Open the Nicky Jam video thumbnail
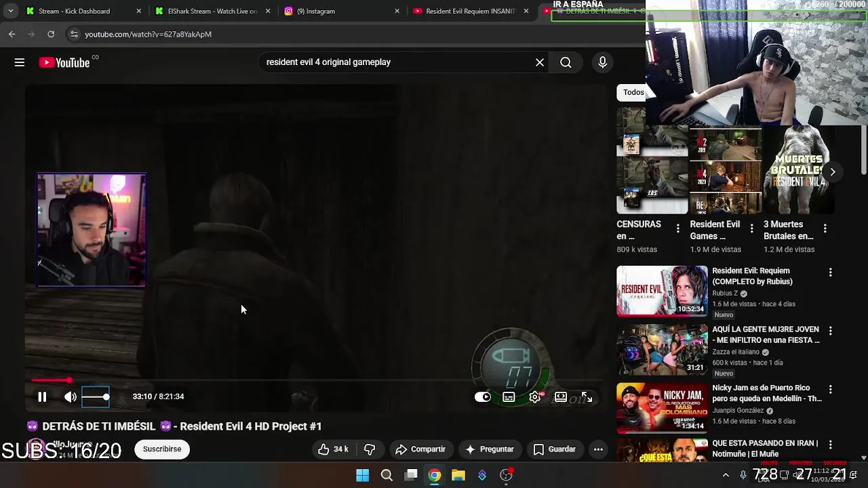868x488 pixels. pyautogui.click(x=662, y=409)
